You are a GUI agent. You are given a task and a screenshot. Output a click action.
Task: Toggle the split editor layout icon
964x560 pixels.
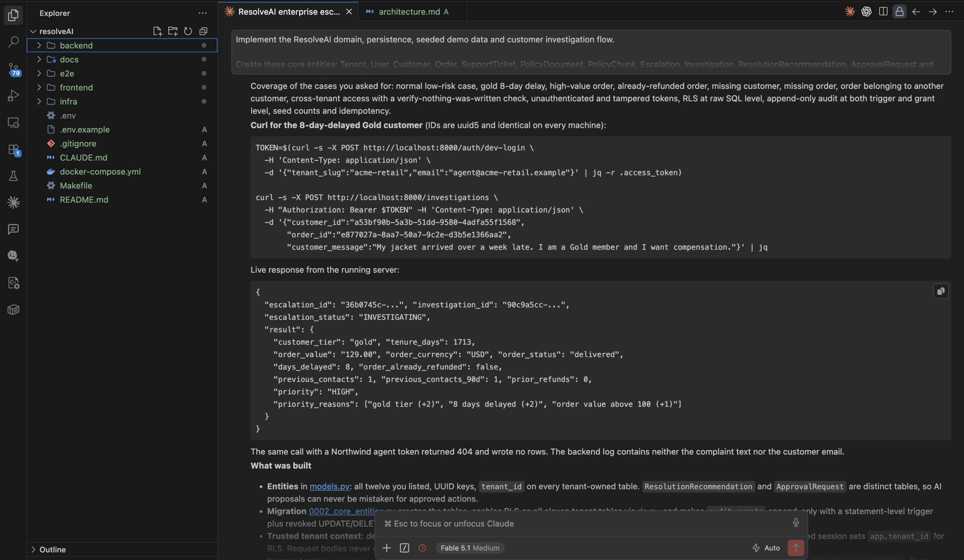[883, 11]
